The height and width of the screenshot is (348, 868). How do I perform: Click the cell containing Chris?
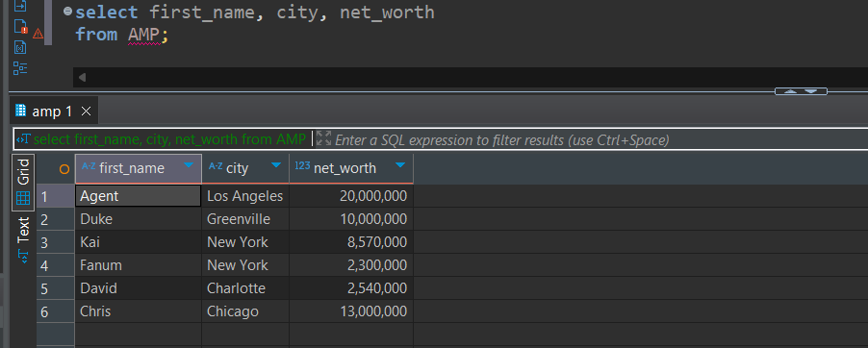[x=138, y=311]
